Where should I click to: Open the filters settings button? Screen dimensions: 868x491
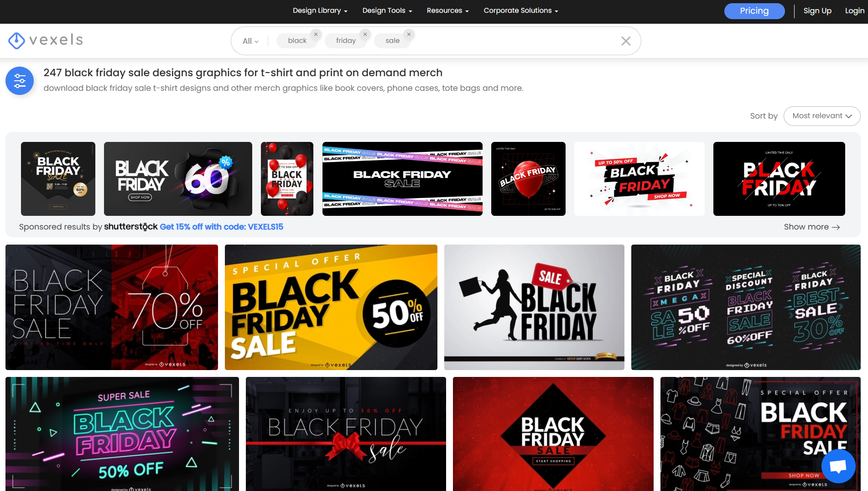pos(20,81)
